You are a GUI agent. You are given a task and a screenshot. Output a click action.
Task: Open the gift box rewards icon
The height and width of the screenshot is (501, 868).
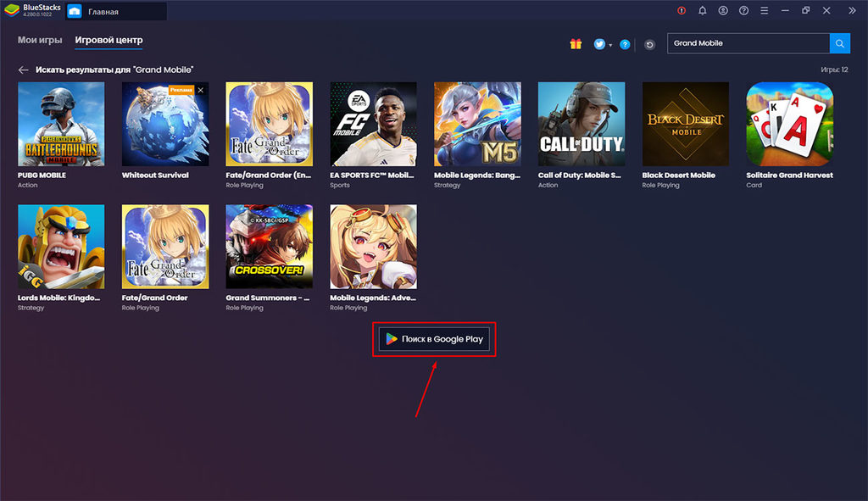point(576,44)
